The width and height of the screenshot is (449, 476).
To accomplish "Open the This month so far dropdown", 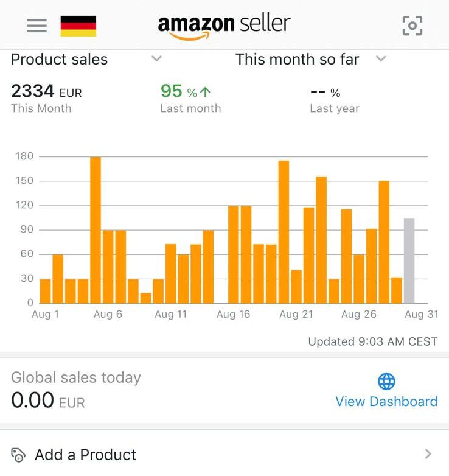I will (x=381, y=59).
